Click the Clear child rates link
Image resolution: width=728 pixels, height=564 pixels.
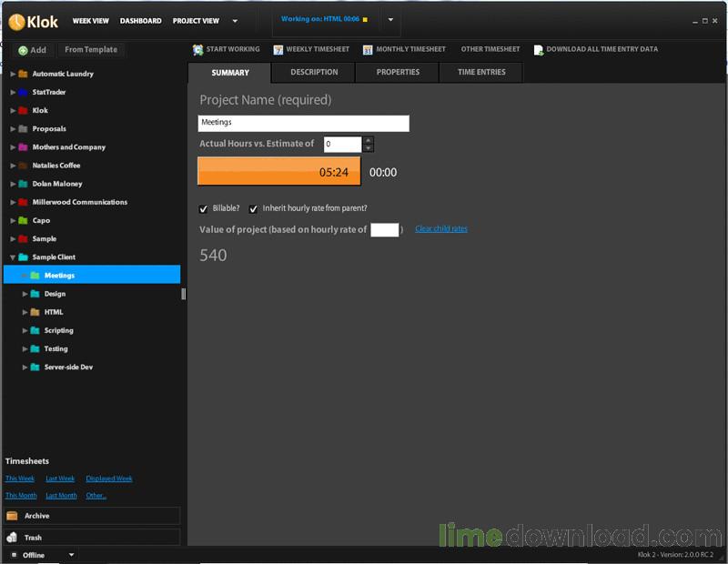coord(441,229)
